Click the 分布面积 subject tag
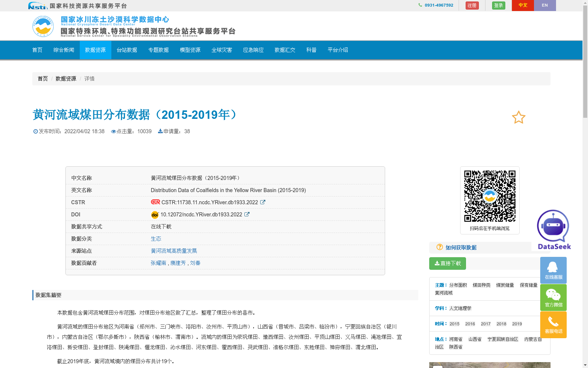 pyautogui.click(x=458, y=285)
